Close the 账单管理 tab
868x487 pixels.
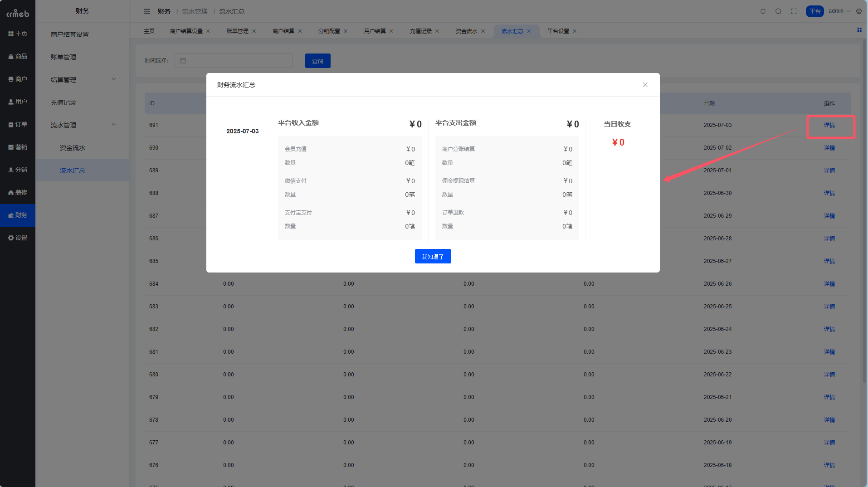[254, 31]
